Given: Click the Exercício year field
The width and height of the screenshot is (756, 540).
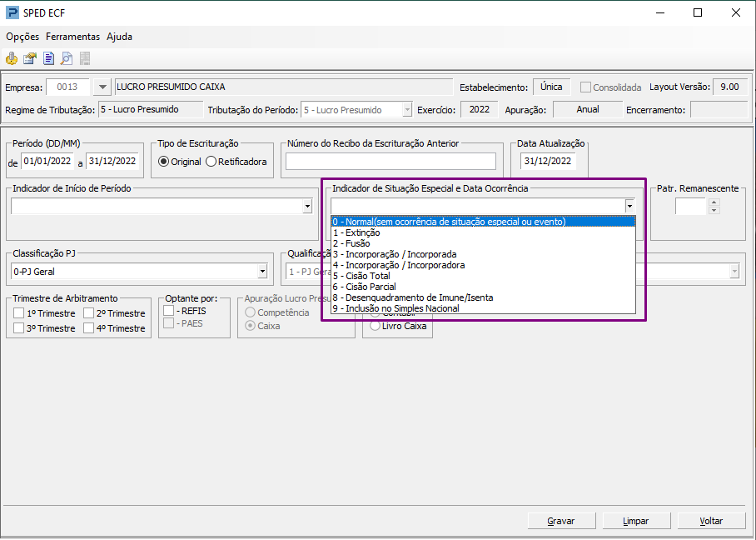Looking at the screenshot, I should pyautogui.click(x=480, y=109).
